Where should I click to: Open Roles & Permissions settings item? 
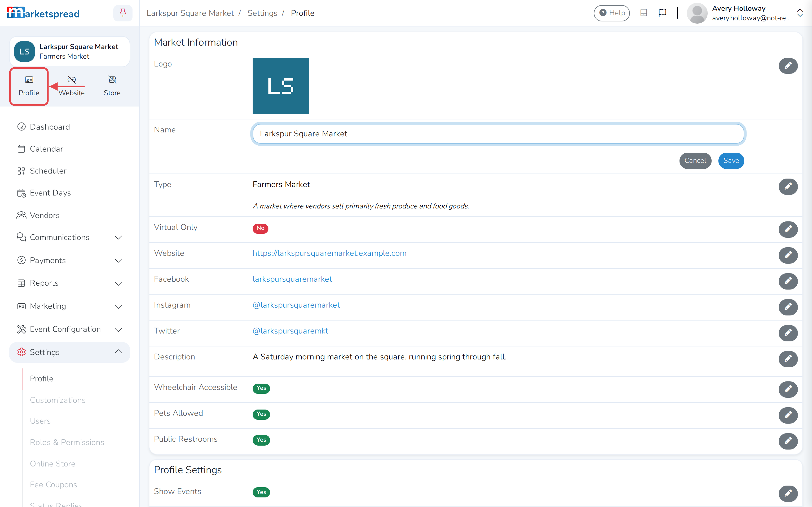point(67,442)
